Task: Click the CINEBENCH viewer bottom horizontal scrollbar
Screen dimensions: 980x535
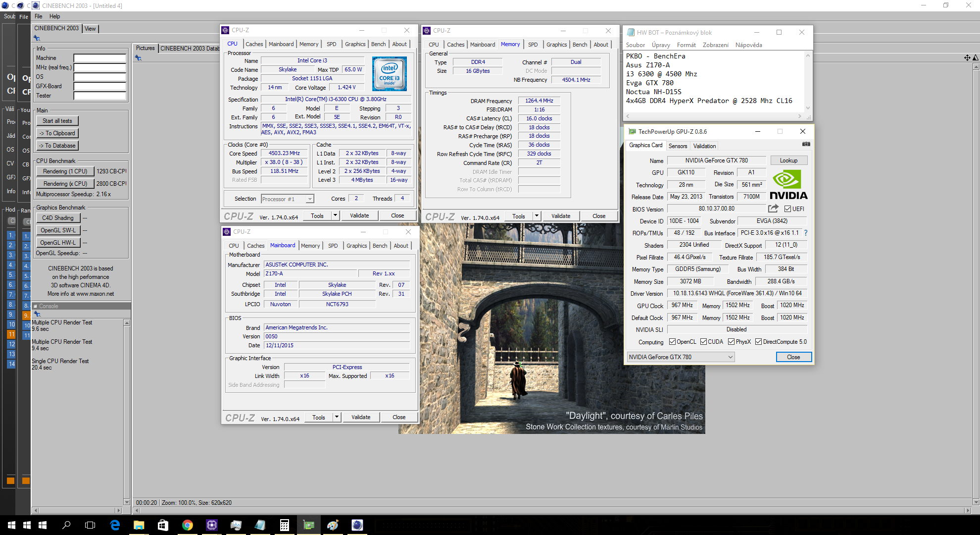Action: (x=552, y=510)
